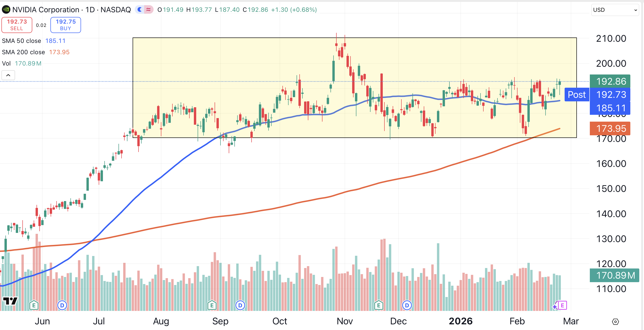Screen dimensions: 644x330
Task: Select the SMA 200 close legend
Action: point(24,52)
